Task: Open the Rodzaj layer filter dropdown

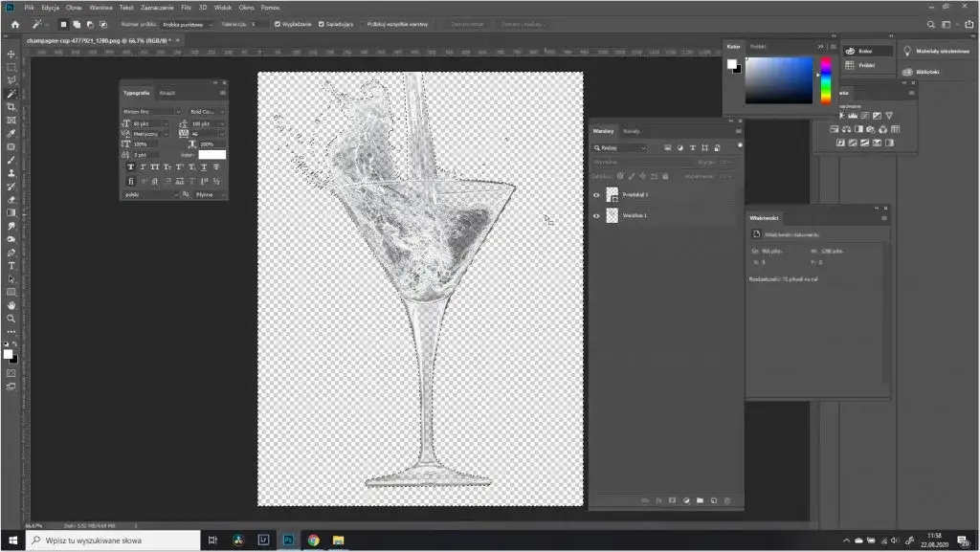Action: 620,148
